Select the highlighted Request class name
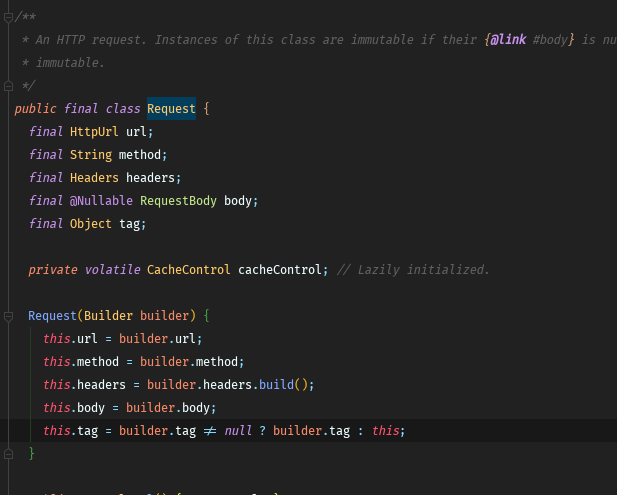Image resolution: width=617 pixels, height=495 pixels. tap(171, 109)
